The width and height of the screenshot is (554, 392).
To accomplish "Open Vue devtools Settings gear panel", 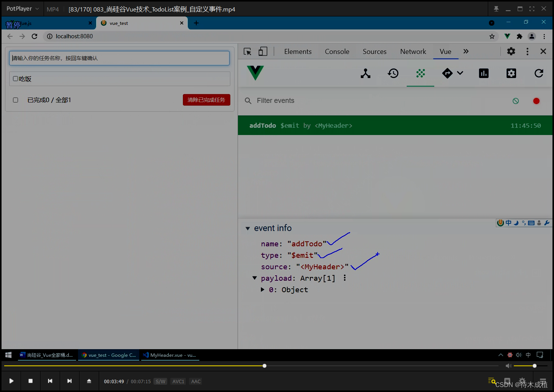I will click(511, 73).
